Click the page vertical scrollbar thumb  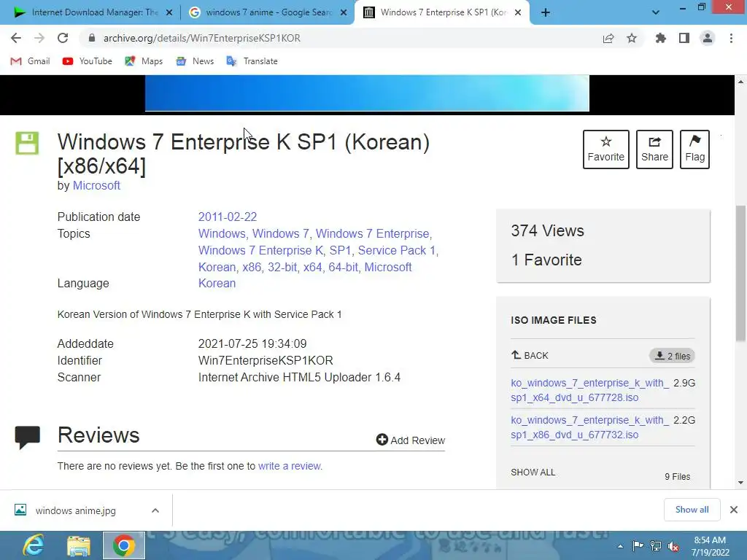pyautogui.click(x=740, y=273)
